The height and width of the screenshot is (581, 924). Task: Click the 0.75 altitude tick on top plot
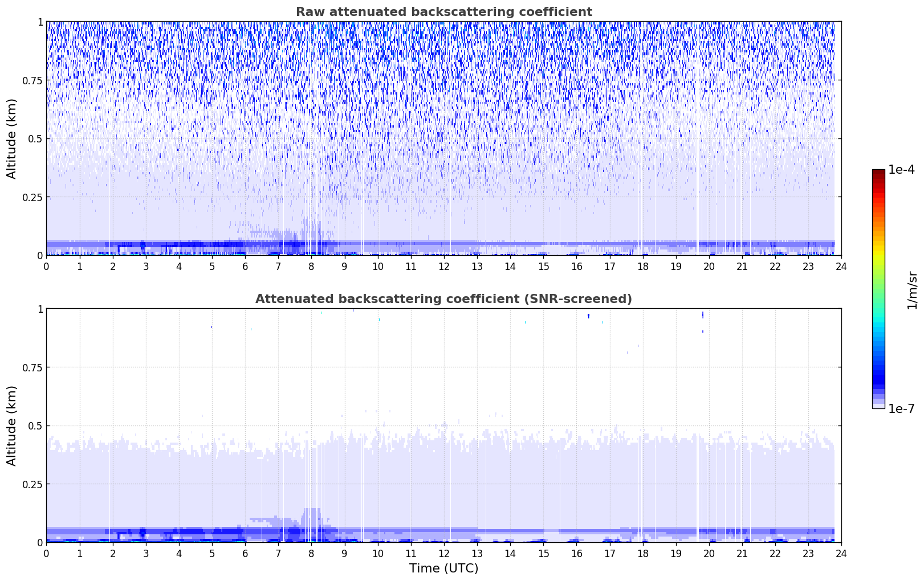[32, 80]
